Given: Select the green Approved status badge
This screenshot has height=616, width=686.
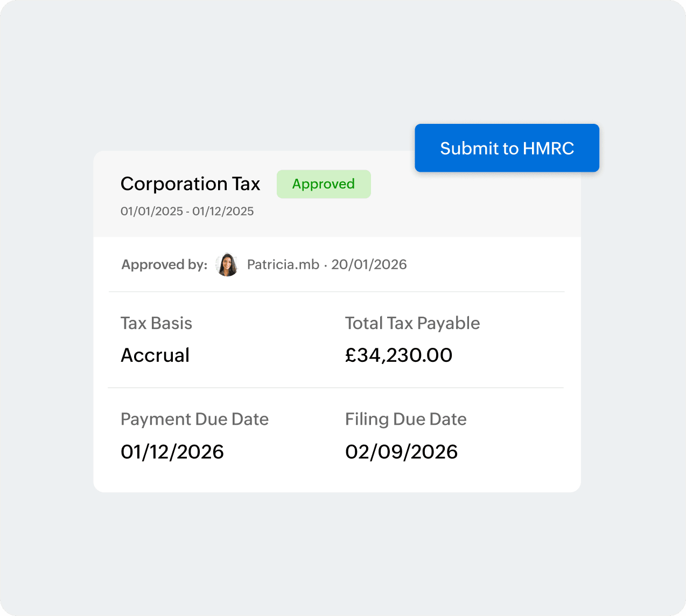Looking at the screenshot, I should [x=324, y=184].
